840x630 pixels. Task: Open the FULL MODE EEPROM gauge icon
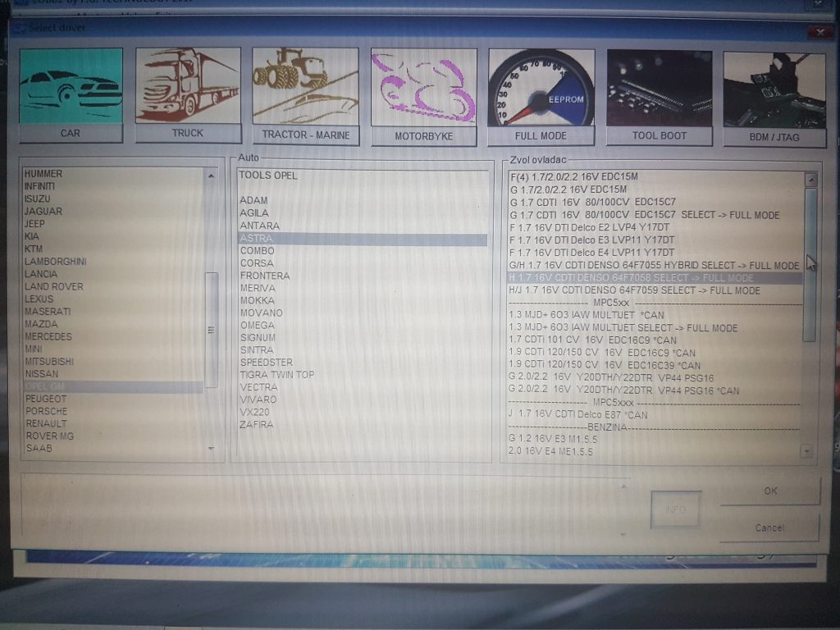click(x=541, y=88)
